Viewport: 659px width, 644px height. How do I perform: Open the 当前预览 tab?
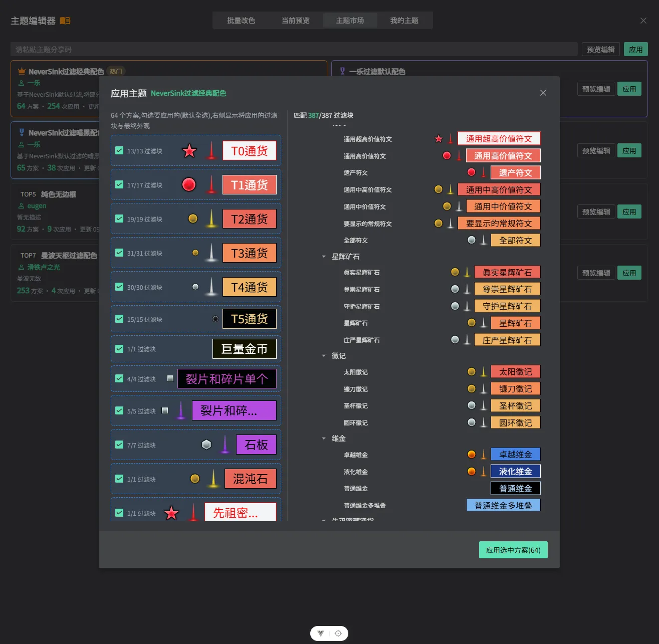pos(296,21)
